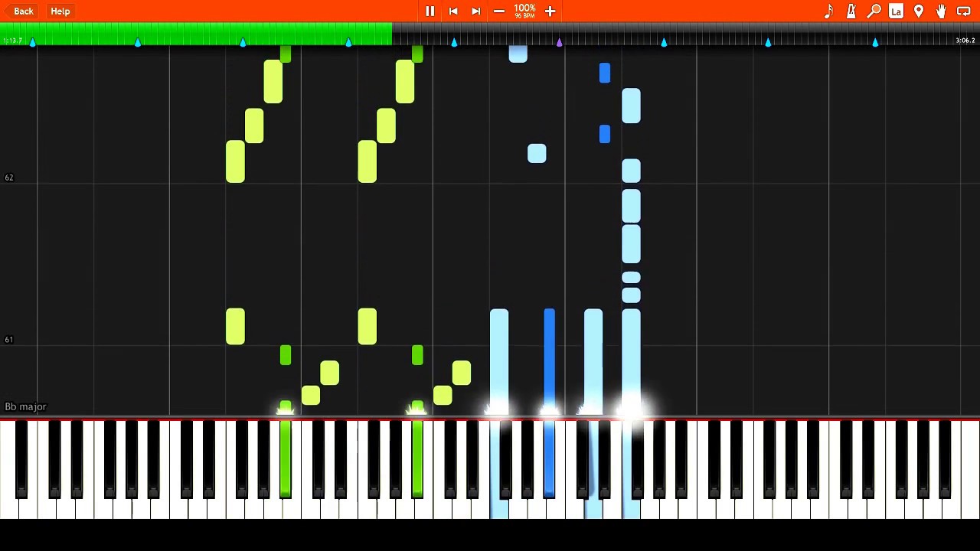Toggle the La note labels button
This screenshot has width=980, height=551.
(896, 11)
